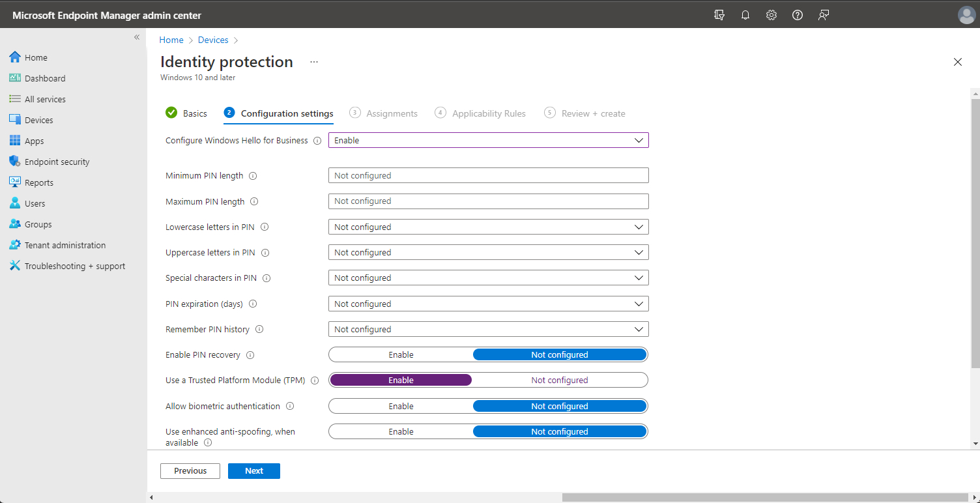The height and width of the screenshot is (503, 980).
Task: Open the feedback icon in header
Action: (x=824, y=15)
